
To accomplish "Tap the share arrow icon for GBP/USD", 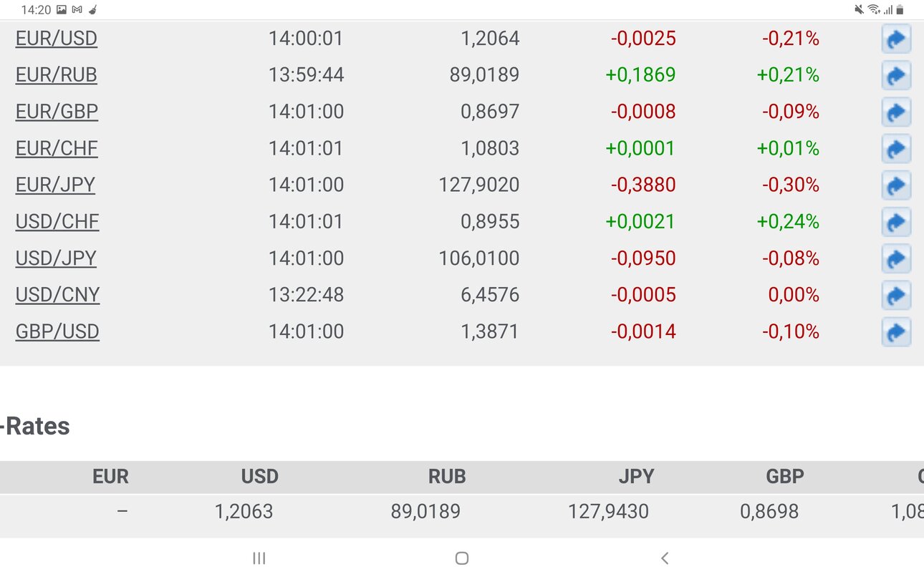I will click(x=896, y=332).
